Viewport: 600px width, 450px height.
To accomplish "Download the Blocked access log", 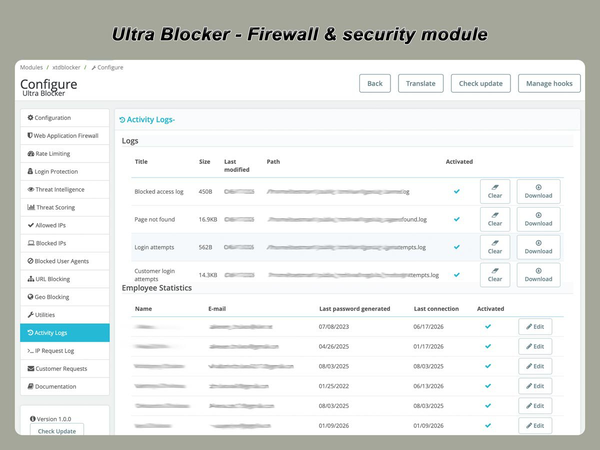I will (538, 191).
